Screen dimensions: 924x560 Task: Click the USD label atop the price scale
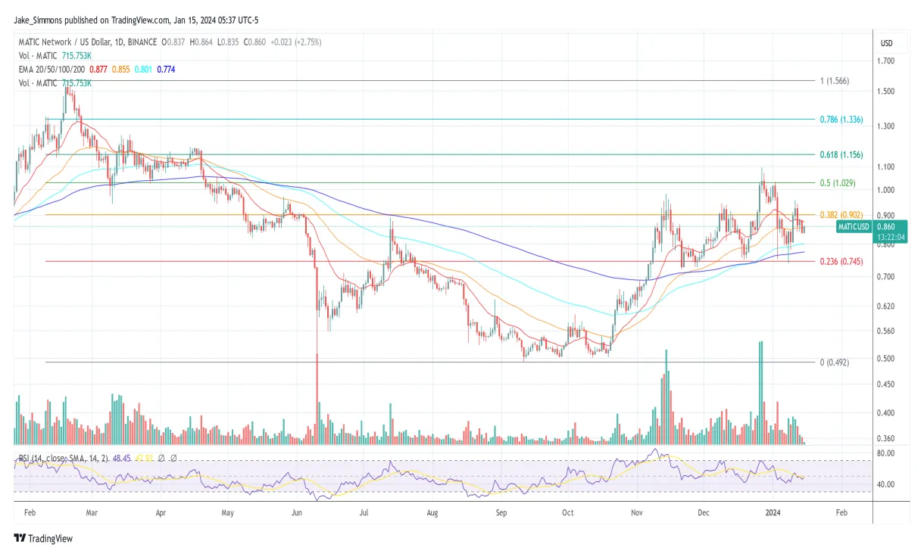[x=886, y=43]
